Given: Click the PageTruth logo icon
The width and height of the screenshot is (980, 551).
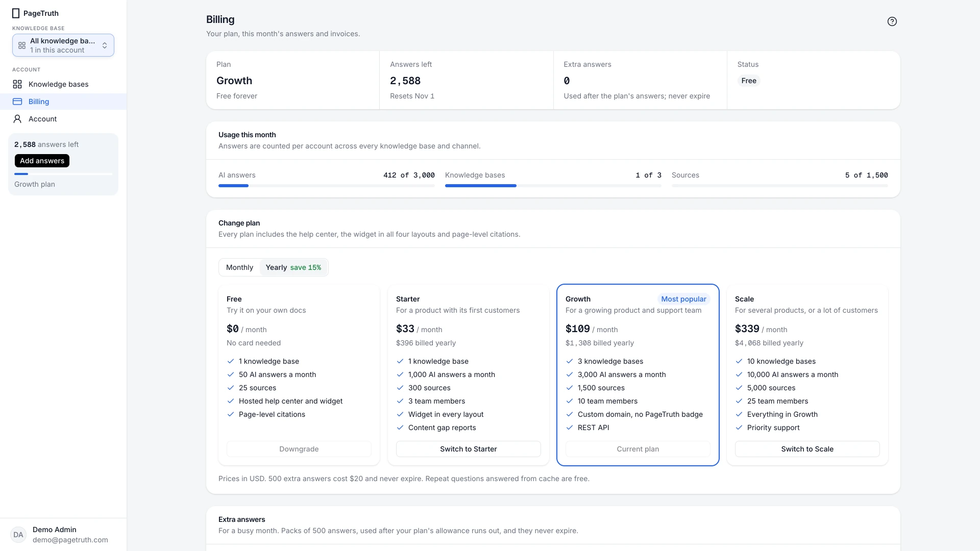Looking at the screenshot, I should (x=16, y=13).
